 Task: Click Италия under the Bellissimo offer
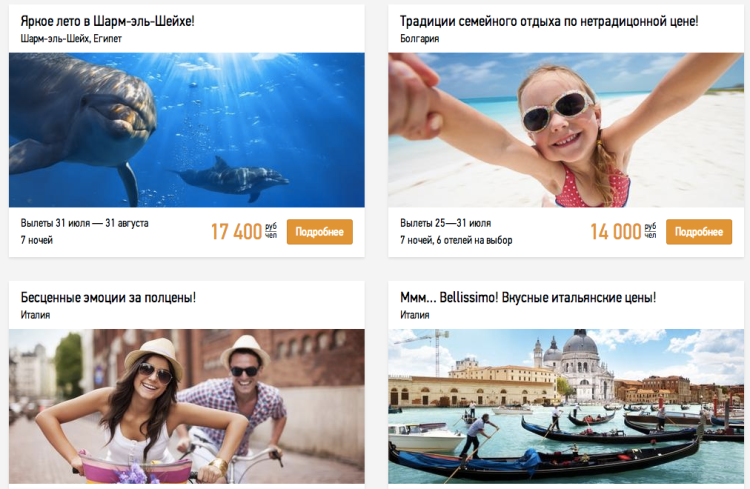(415, 315)
